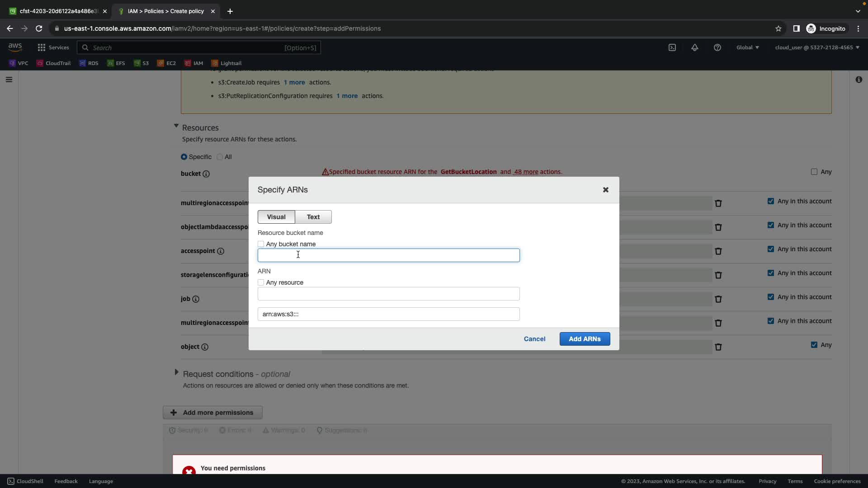
Task: Open the Services grid menu
Action: pos(53,47)
